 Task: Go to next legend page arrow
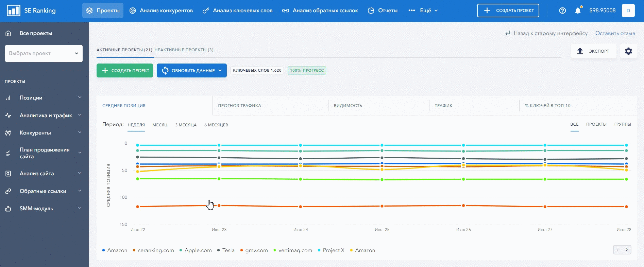[627, 250]
